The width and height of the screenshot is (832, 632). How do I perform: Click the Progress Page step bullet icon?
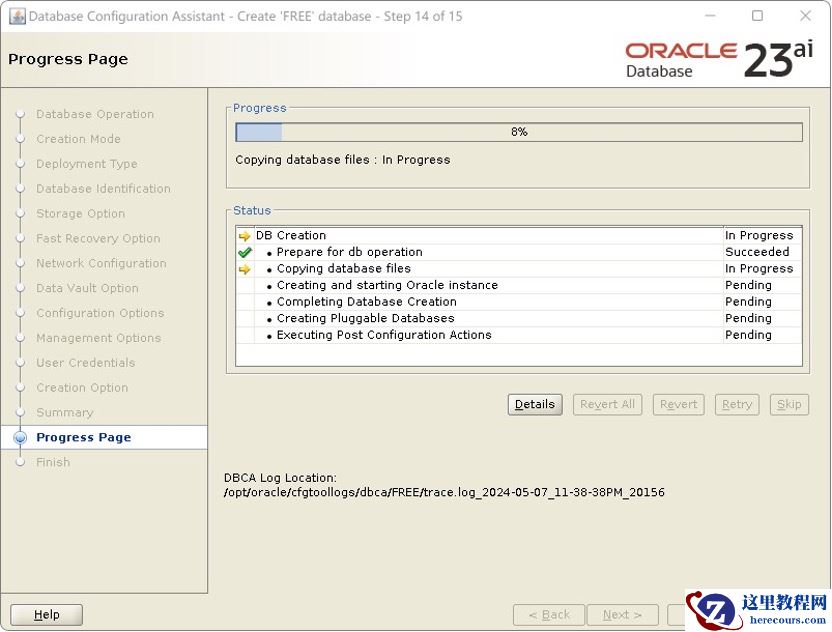pyautogui.click(x=20, y=437)
